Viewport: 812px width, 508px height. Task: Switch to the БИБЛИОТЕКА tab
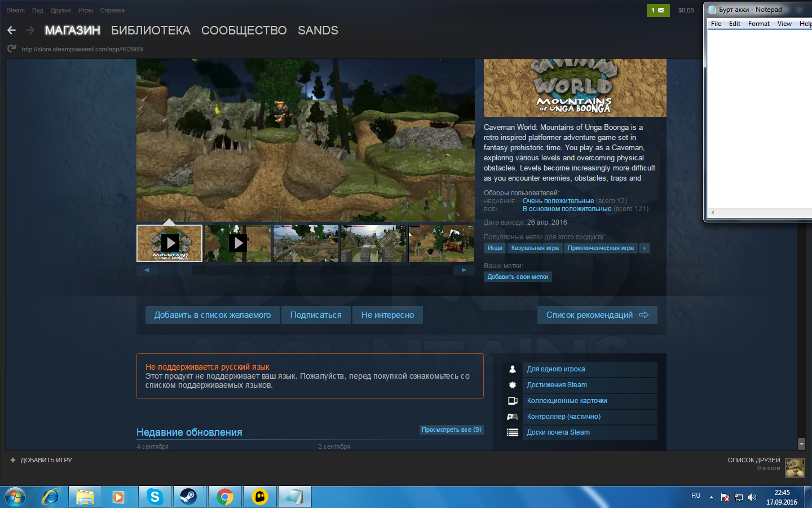coord(151,30)
